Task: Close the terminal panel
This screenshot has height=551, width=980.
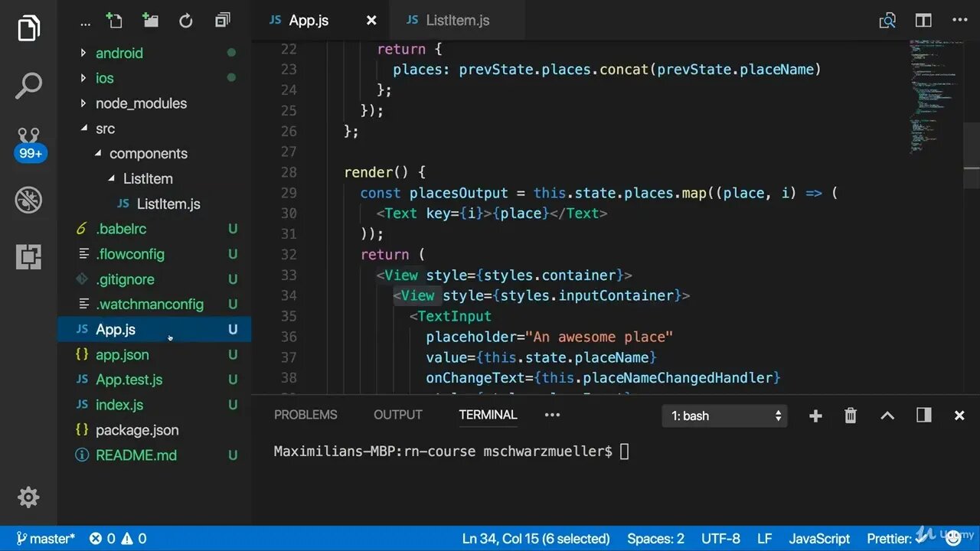Action: 959,416
